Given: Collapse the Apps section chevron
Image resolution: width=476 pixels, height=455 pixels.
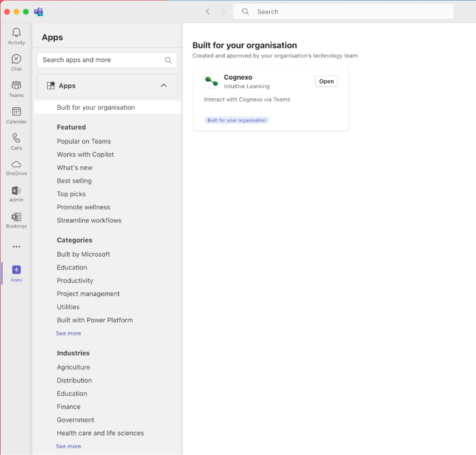Looking at the screenshot, I should coord(164,86).
